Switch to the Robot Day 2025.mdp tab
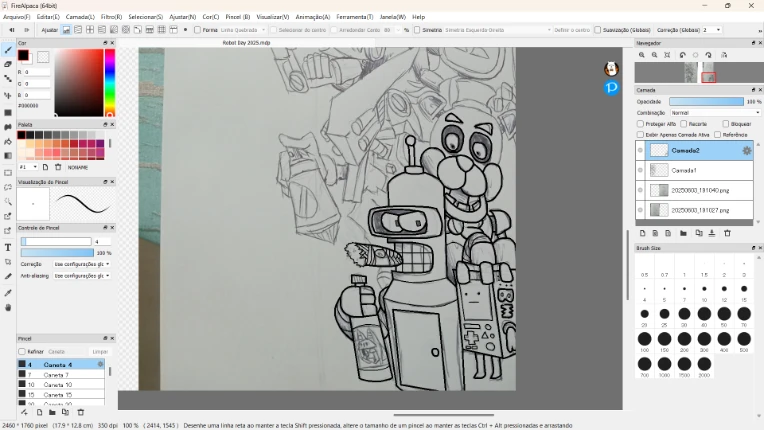The width and height of the screenshot is (764, 430). tap(246, 43)
